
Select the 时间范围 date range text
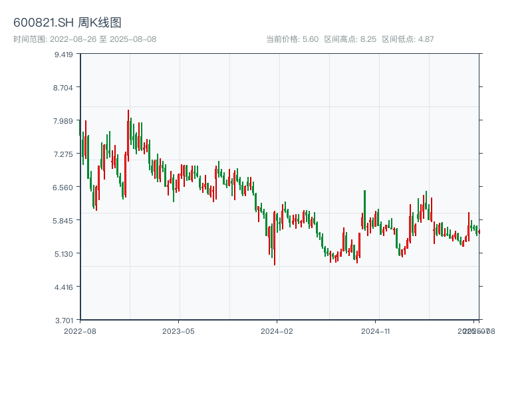click(84, 39)
